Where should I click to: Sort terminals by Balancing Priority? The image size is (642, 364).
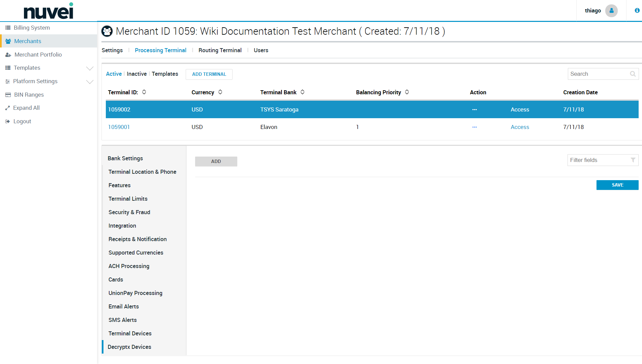coord(407,92)
